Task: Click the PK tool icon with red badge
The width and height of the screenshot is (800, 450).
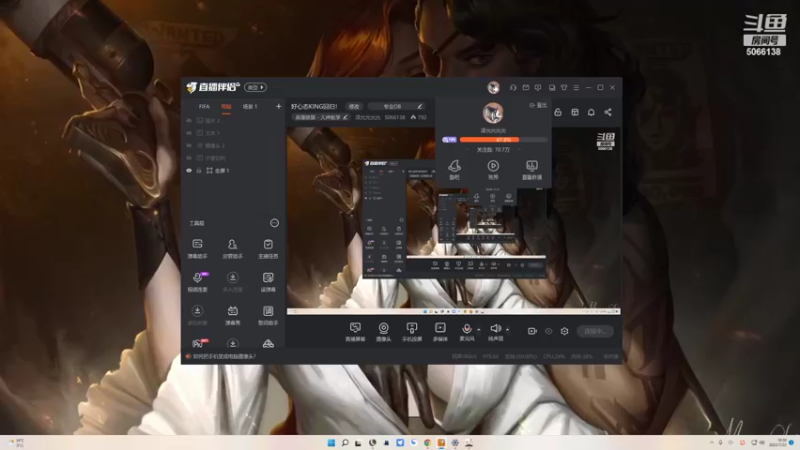Action: (198, 343)
